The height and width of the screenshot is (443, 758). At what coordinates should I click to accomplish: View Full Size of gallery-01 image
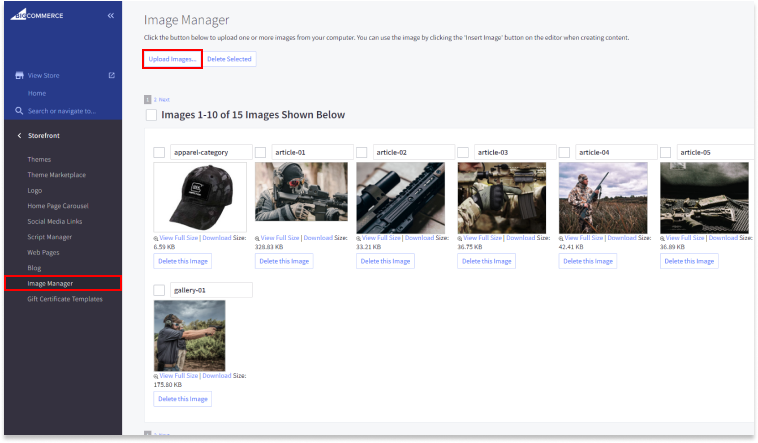point(179,376)
